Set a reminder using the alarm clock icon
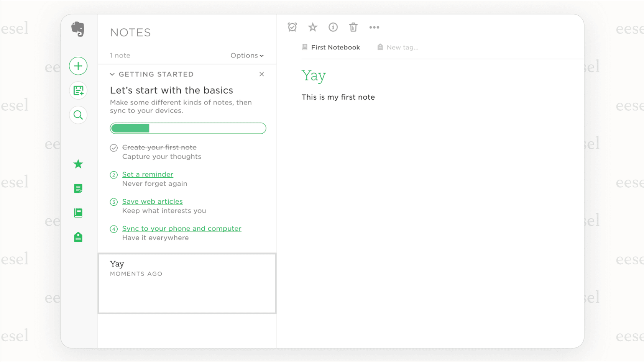 (292, 27)
